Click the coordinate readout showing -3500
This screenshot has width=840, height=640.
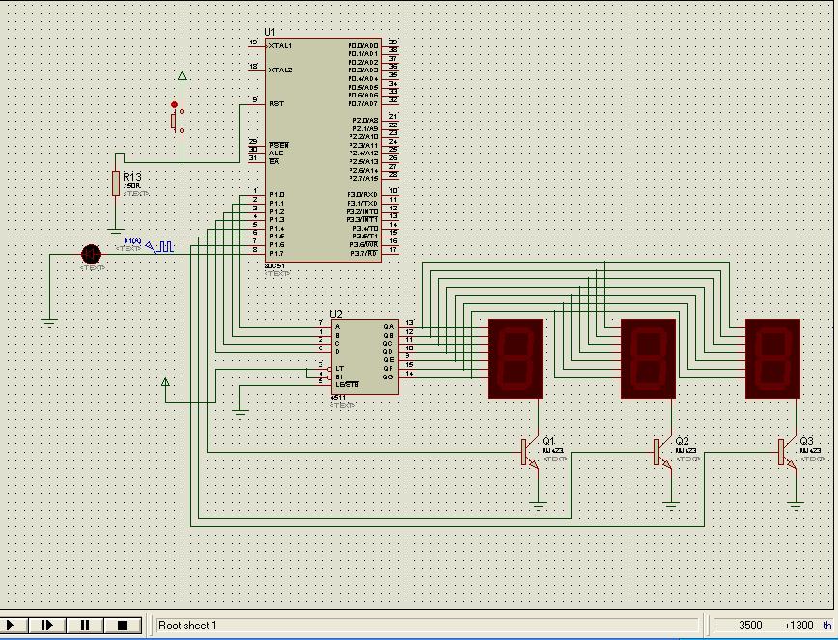pyautogui.click(x=748, y=626)
